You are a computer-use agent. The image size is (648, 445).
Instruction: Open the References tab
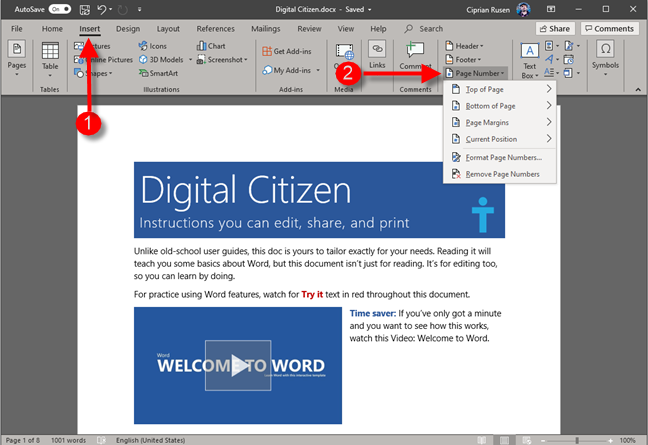coord(215,29)
